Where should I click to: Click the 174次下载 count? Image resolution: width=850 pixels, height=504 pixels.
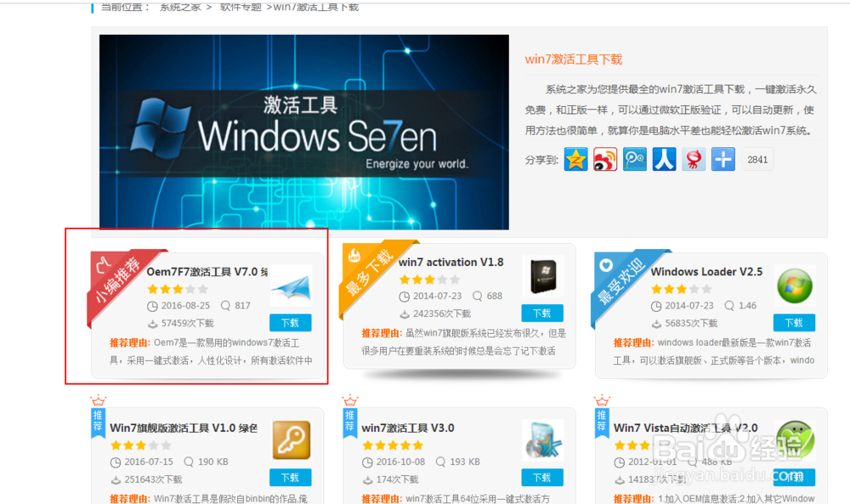pos(397,479)
